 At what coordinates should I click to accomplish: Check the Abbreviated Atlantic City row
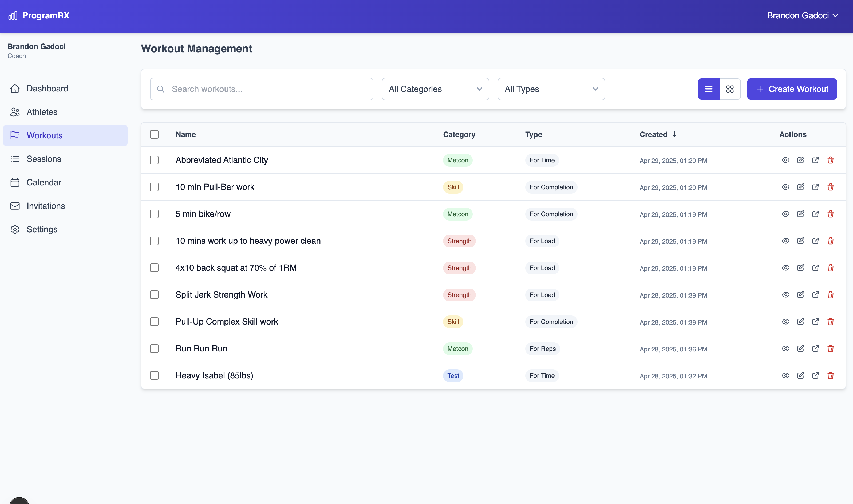154,160
